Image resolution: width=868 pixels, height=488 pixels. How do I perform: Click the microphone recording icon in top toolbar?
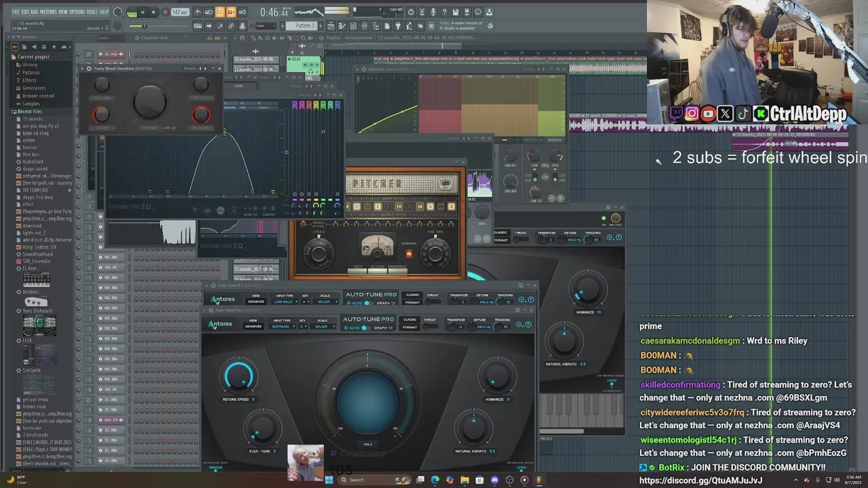point(433,12)
